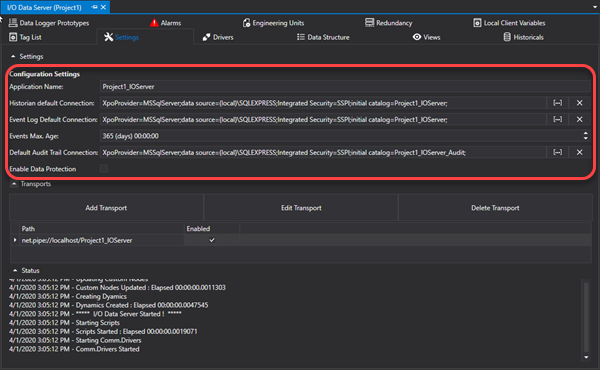Clear the Event Log Default Connection
This screenshot has width=600, height=370.
[579, 119]
